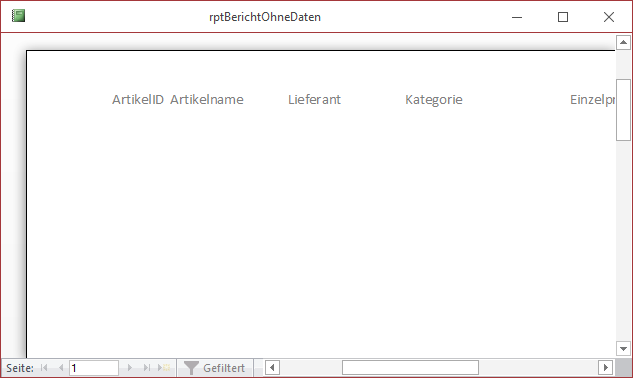Click the ArtikelID column header
The height and width of the screenshot is (378, 633).
(138, 99)
